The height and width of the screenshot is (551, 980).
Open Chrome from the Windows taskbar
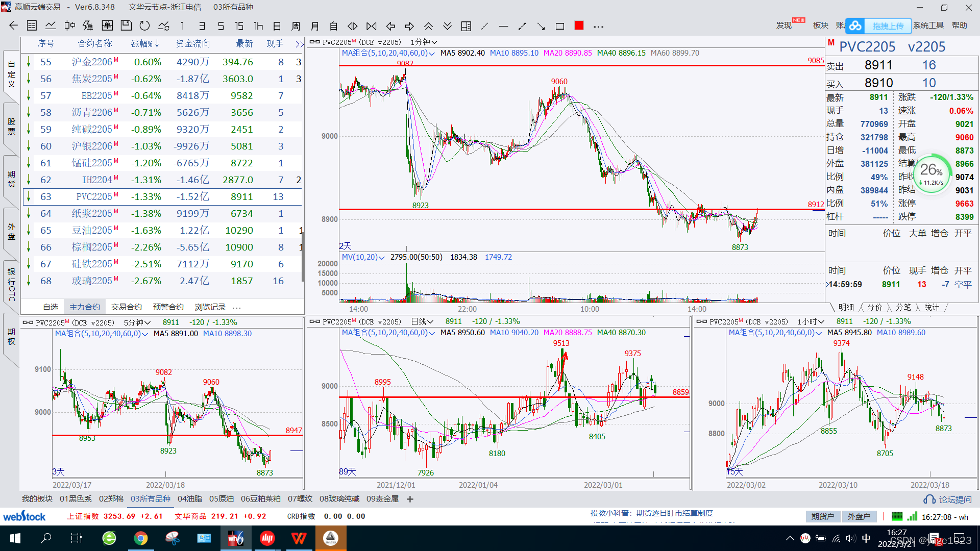tap(141, 538)
